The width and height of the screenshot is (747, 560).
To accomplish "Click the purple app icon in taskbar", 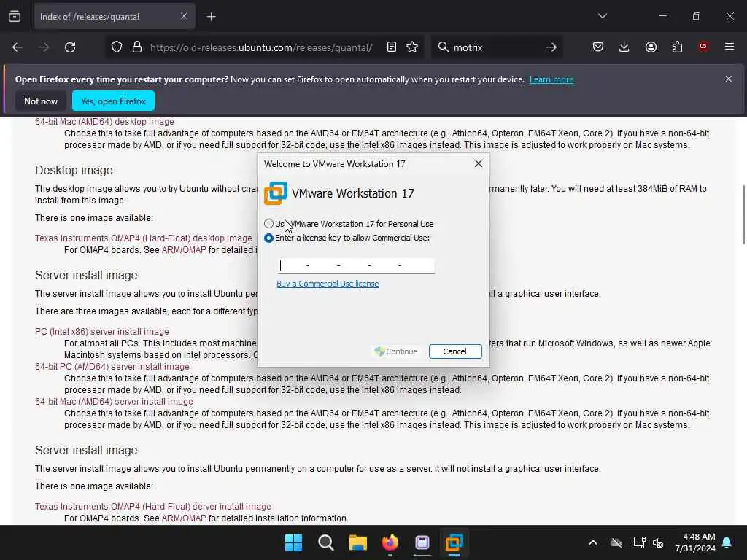I will coord(422,542).
